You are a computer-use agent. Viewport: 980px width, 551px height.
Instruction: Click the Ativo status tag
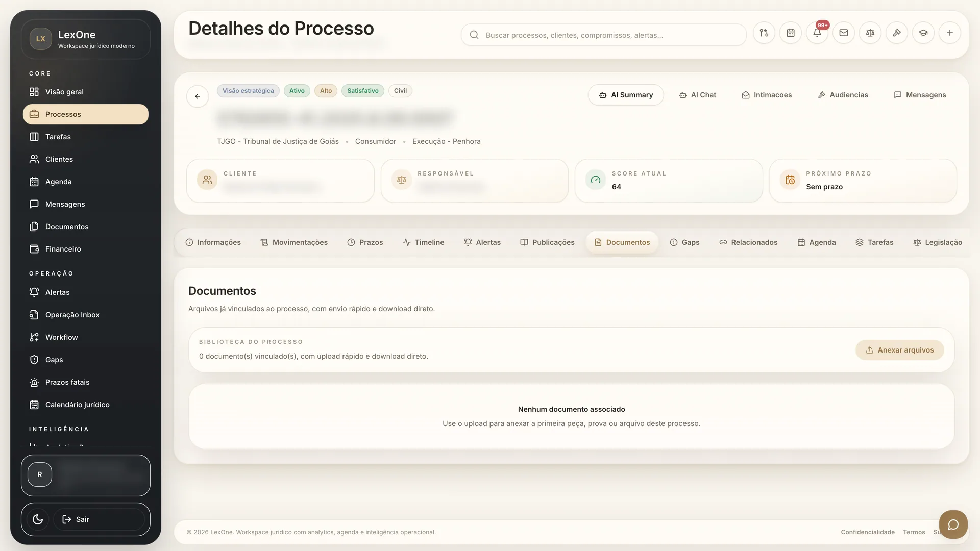297,91
